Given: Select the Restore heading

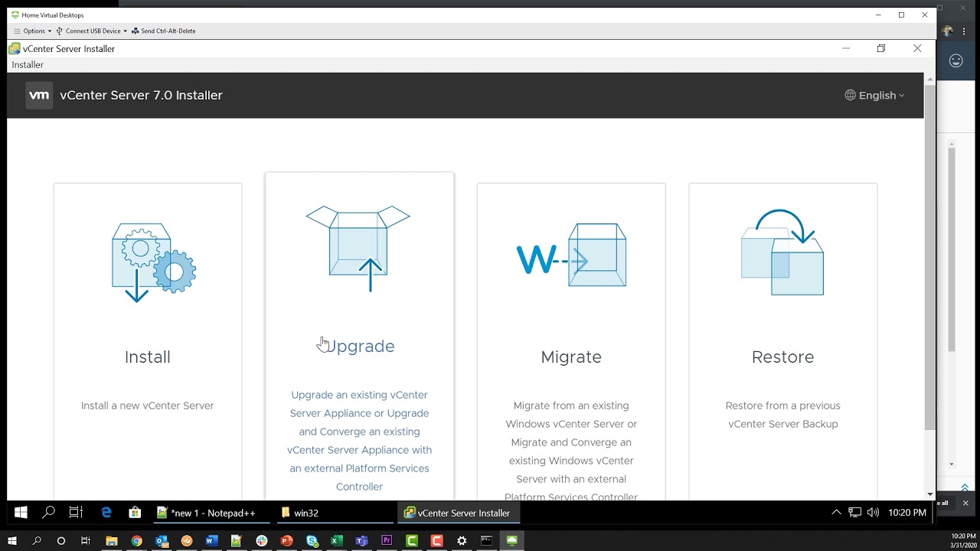Looking at the screenshot, I should [782, 357].
